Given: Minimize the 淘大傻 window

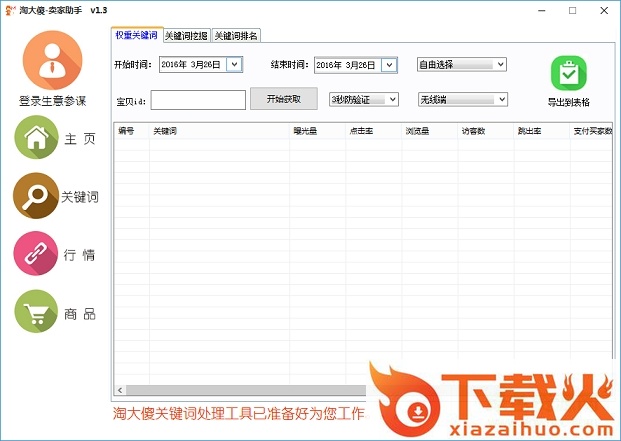Looking at the screenshot, I should (542, 11).
